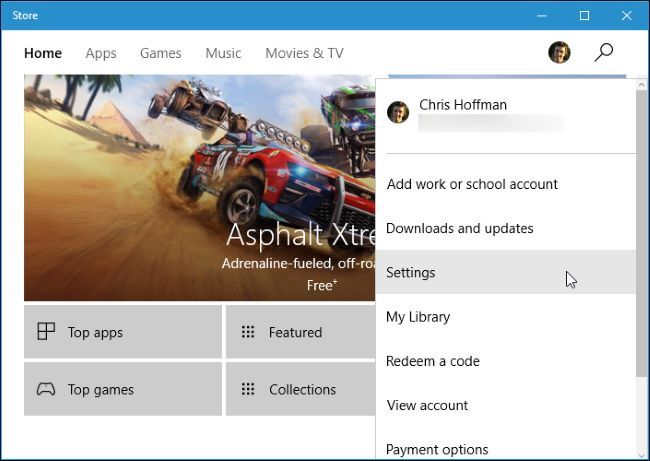
Task: Select Add work or school account
Action: pyautogui.click(x=505, y=184)
